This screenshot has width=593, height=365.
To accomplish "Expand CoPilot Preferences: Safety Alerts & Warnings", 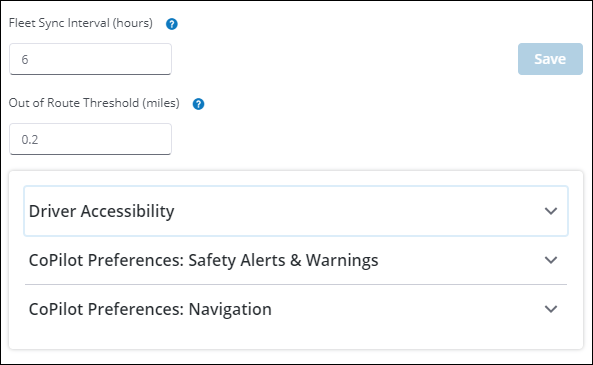I will point(296,260).
